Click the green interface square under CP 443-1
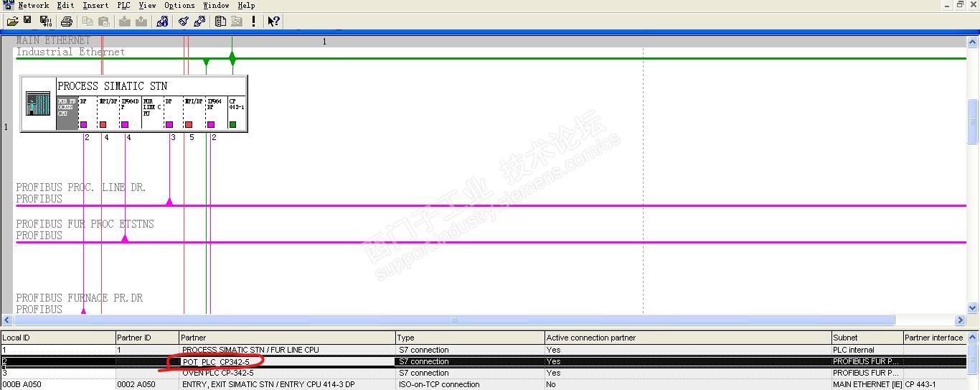 (x=232, y=124)
